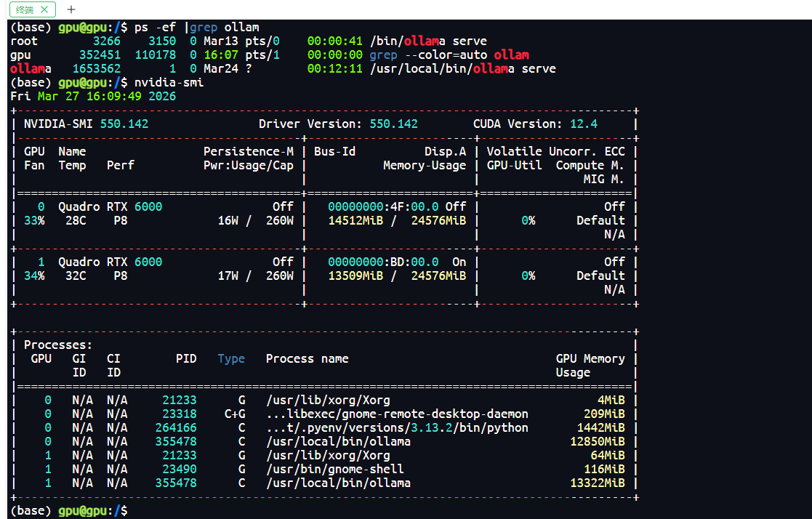This screenshot has width=812, height=519.
Task: Close the 终端 tab with X icon
Action: 44,9
